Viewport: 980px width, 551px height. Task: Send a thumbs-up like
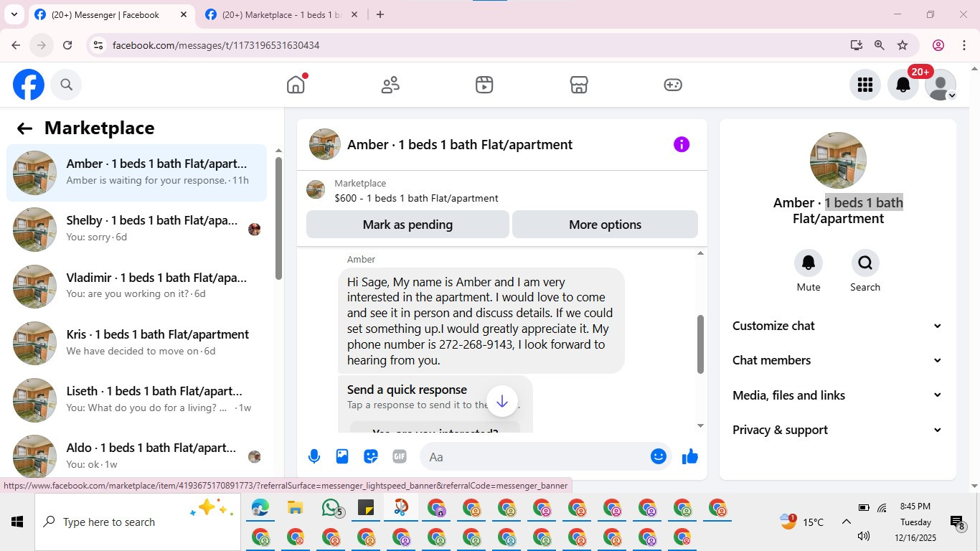tap(690, 456)
